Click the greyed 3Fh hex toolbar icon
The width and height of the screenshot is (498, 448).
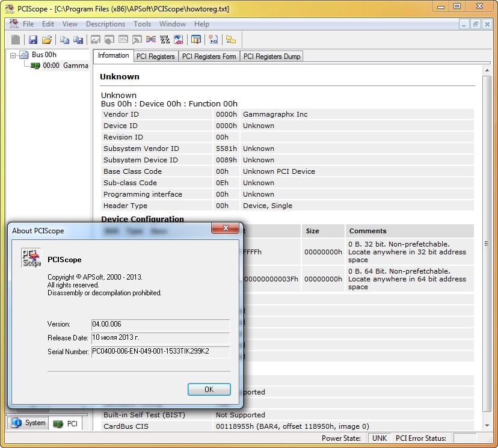pyautogui.click(x=123, y=40)
